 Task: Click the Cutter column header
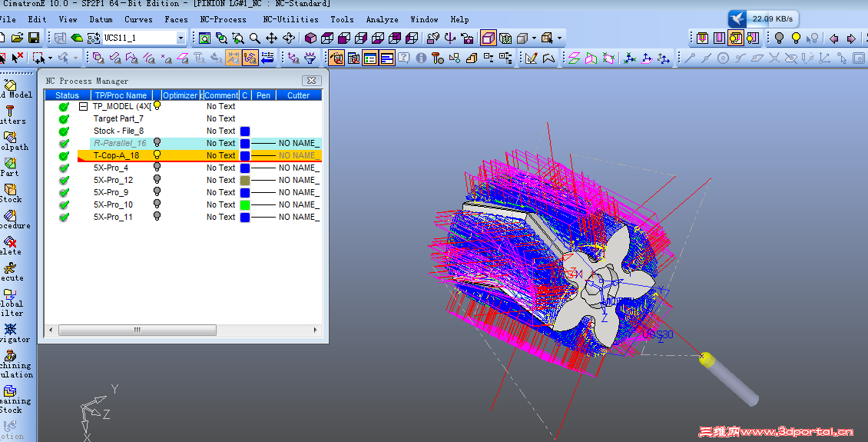pos(298,95)
